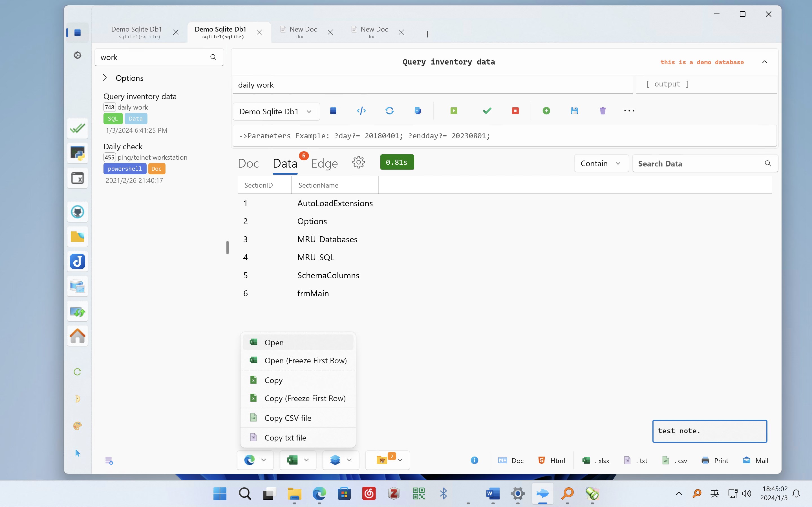This screenshot has height=507, width=812.
Task: Click the Refresh sync arrows icon
Action: coord(390,111)
